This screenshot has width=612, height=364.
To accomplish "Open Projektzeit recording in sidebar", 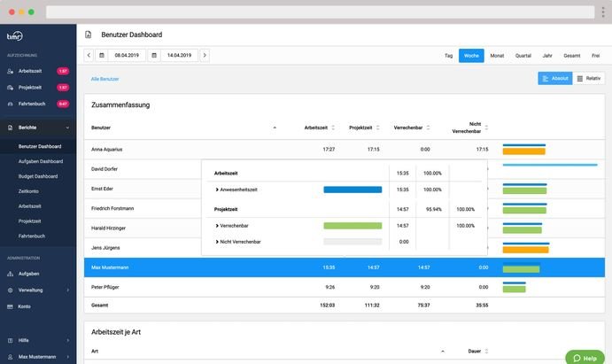I will pyautogui.click(x=31, y=88).
